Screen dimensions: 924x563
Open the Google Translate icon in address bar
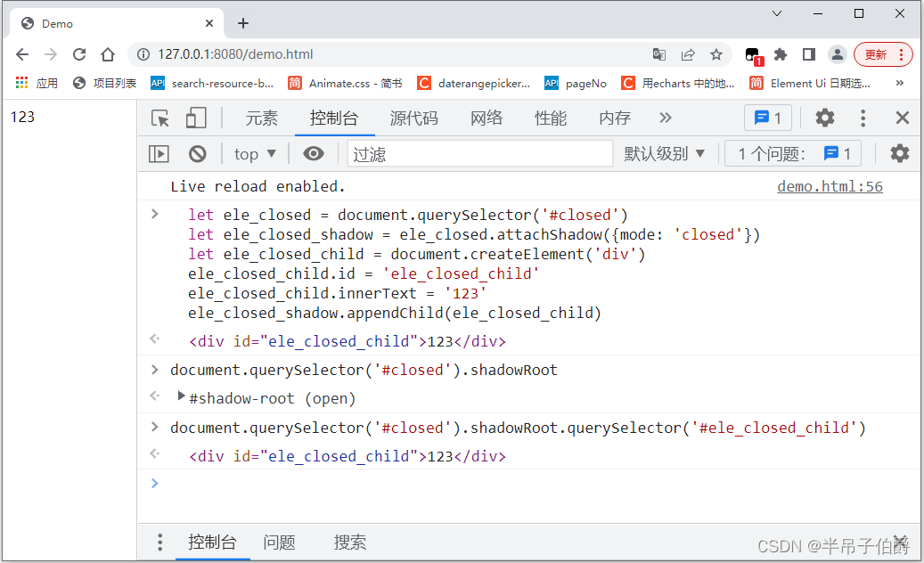tap(658, 54)
